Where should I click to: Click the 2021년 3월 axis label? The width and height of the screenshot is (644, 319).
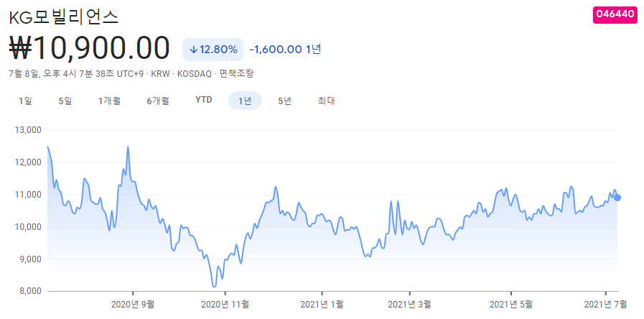[x=409, y=305]
